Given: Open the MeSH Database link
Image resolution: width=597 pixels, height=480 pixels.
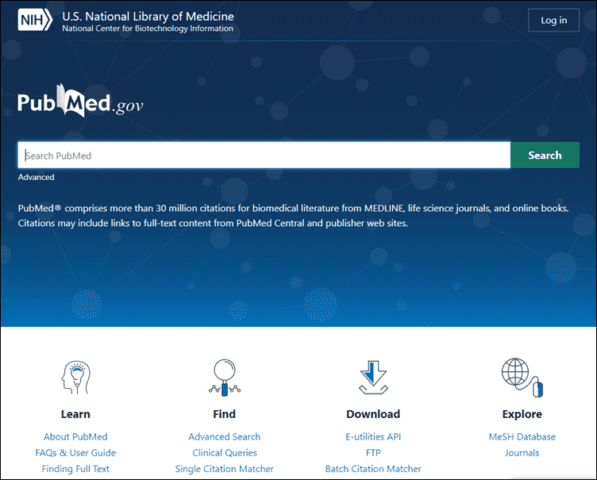Looking at the screenshot, I should click(522, 437).
